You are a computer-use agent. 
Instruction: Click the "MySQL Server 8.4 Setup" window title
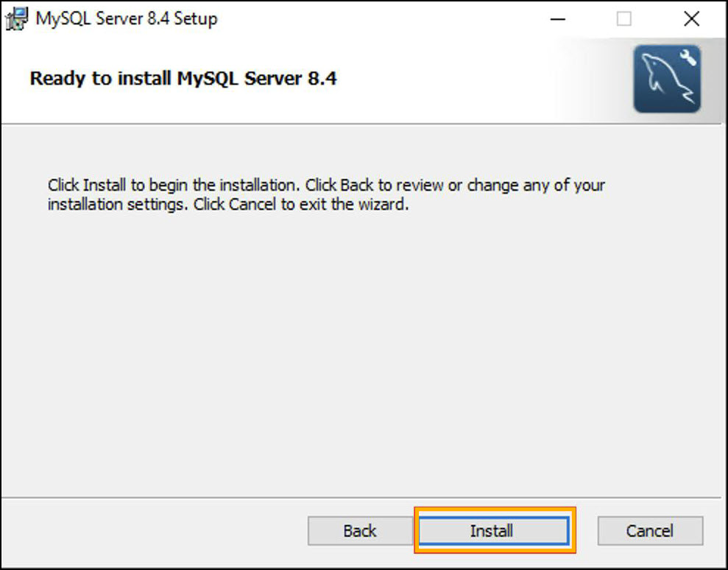coord(126,20)
